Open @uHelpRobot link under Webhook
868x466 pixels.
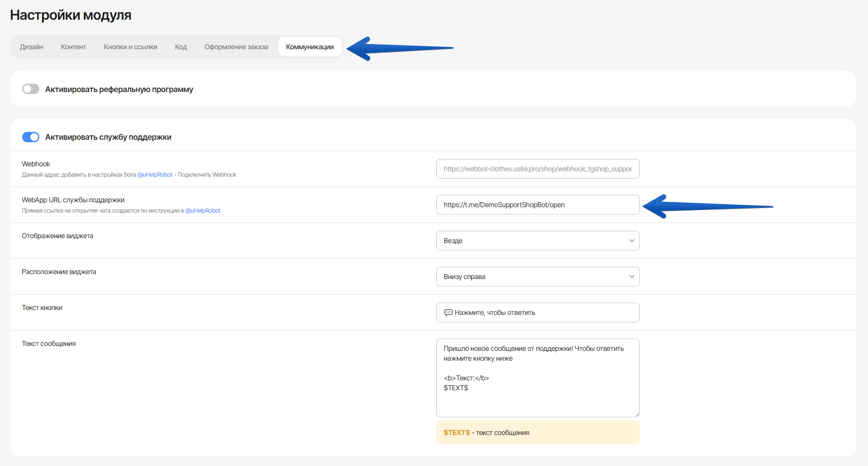(x=155, y=175)
